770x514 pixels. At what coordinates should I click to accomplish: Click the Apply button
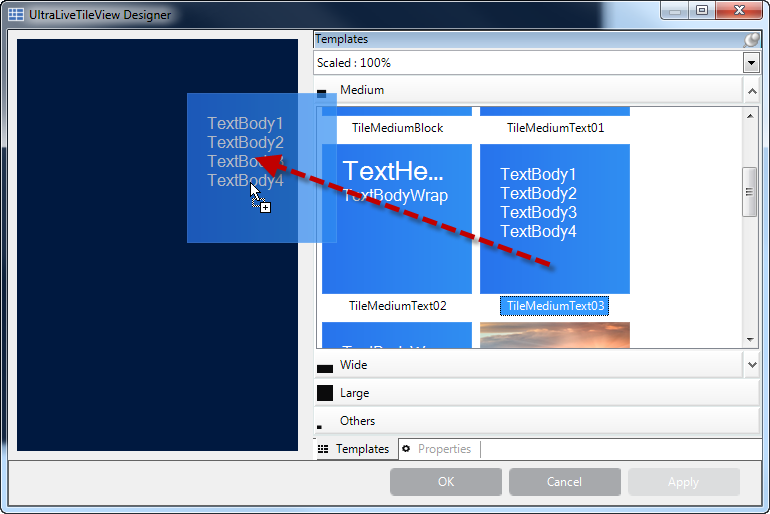[683, 482]
